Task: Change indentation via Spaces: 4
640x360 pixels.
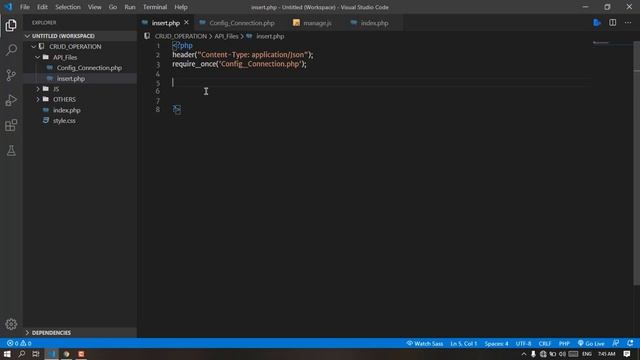Action: (496, 343)
